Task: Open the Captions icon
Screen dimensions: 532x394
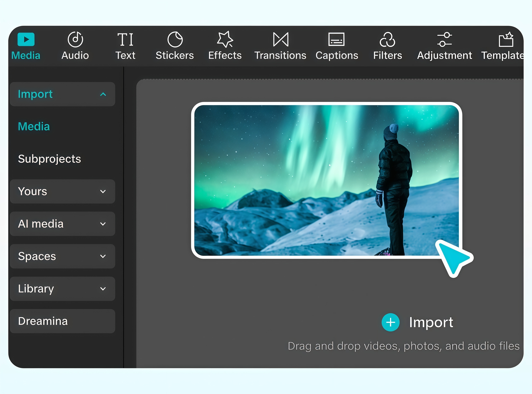Action: tap(337, 39)
